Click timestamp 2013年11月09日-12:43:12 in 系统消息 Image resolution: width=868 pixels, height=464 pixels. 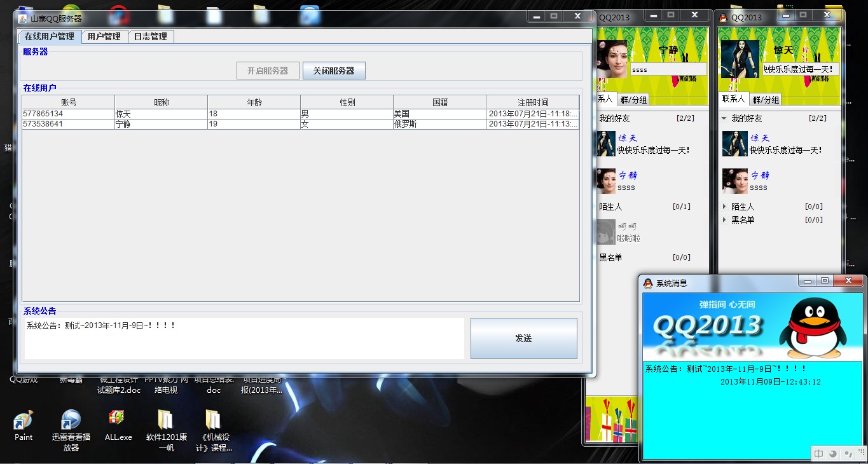[x=771, y=382]
